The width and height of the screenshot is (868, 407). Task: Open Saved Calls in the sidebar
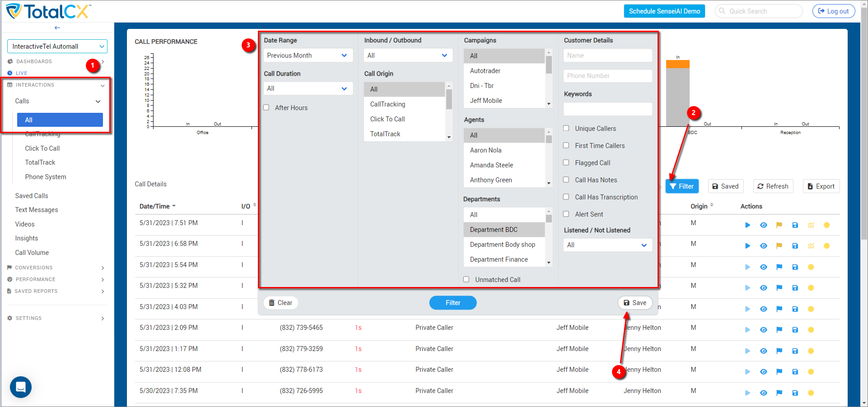pos(32,196)
